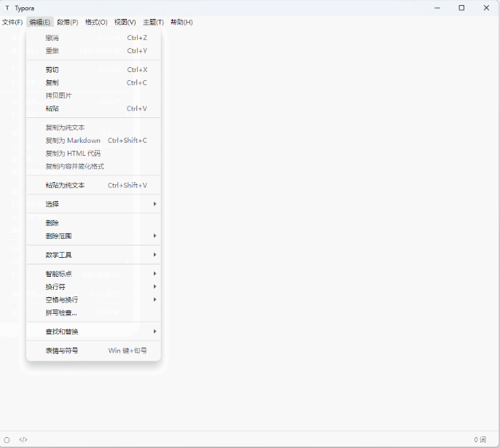
Task: Click 复制为纯文本 in the menu
Action: pos(93,127)
